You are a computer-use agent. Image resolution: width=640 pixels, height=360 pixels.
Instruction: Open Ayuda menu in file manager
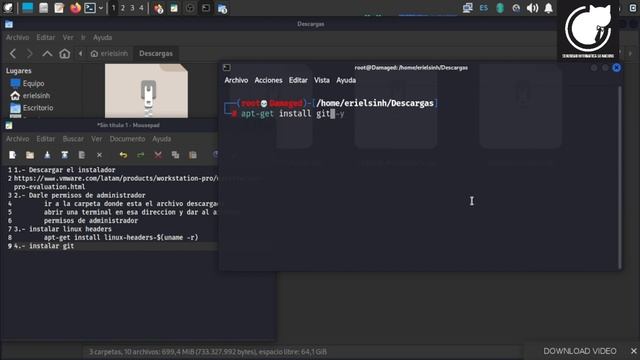pos(102,37)
